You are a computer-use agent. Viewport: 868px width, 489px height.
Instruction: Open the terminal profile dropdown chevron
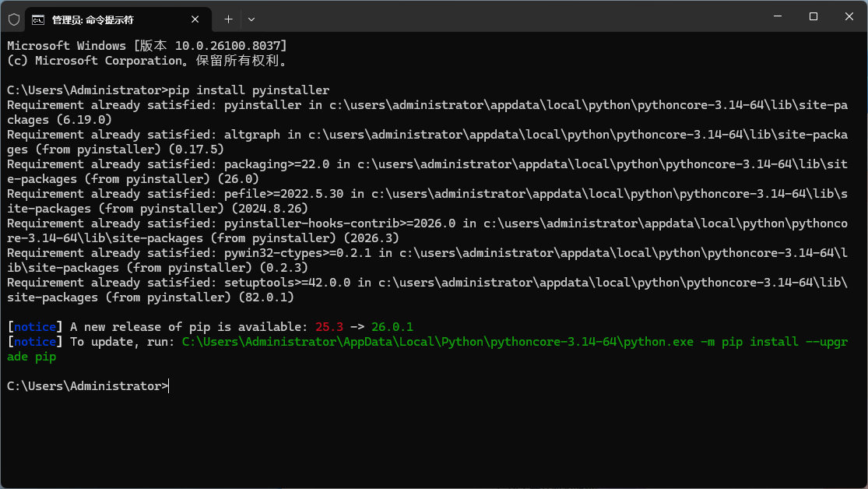(250, 19)
